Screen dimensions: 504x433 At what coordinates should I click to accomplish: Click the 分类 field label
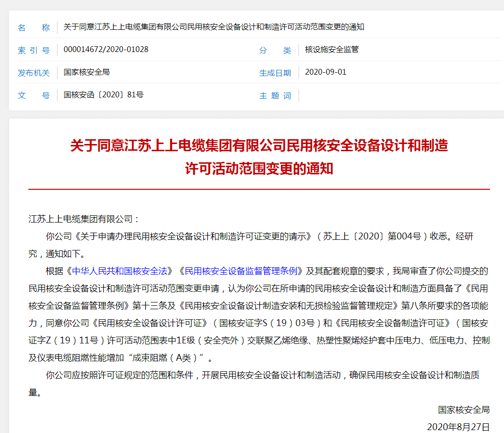point(275,50)
